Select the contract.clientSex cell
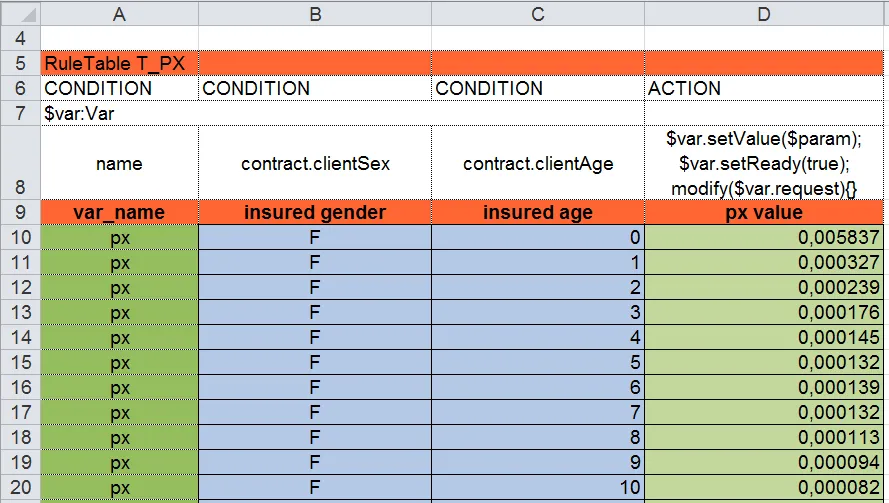This screenshot has height=503, width=889. (x=315, y=163)
